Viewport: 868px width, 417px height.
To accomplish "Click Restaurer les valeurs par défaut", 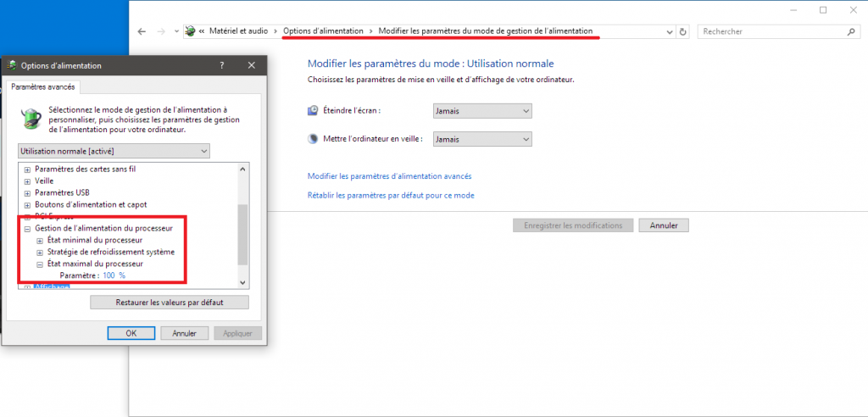I will pyautogui.click(x=170, y=303).
